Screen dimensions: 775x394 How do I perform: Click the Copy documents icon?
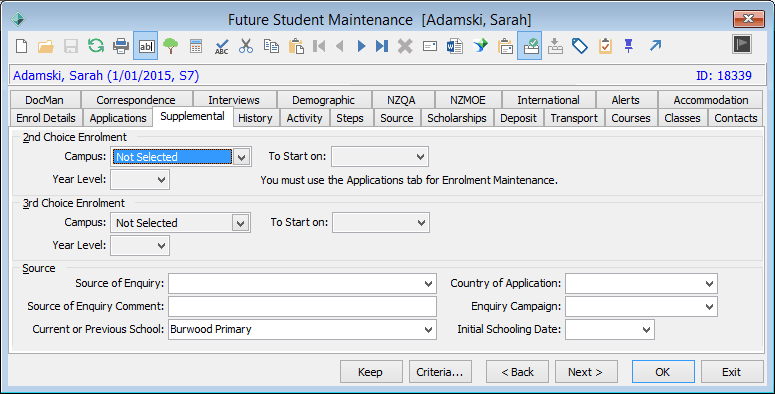[271, 46]
